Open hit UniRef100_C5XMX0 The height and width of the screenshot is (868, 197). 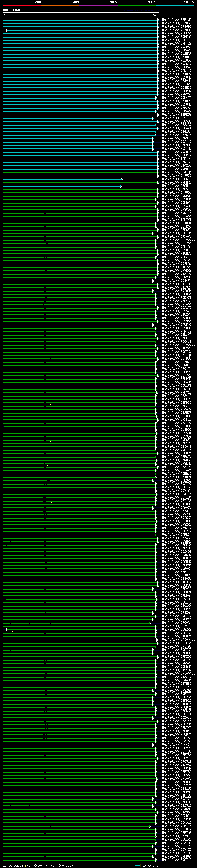[177, 57]
